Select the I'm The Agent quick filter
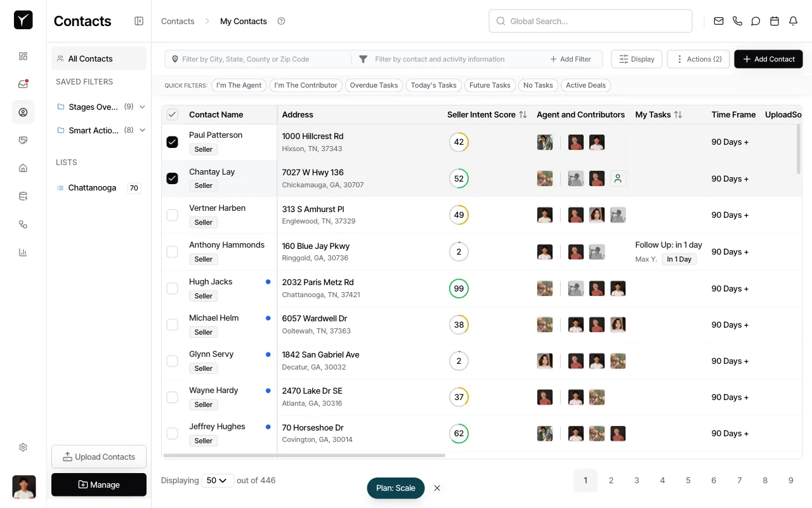Screen dimensions: 812x508 [239, 84]
